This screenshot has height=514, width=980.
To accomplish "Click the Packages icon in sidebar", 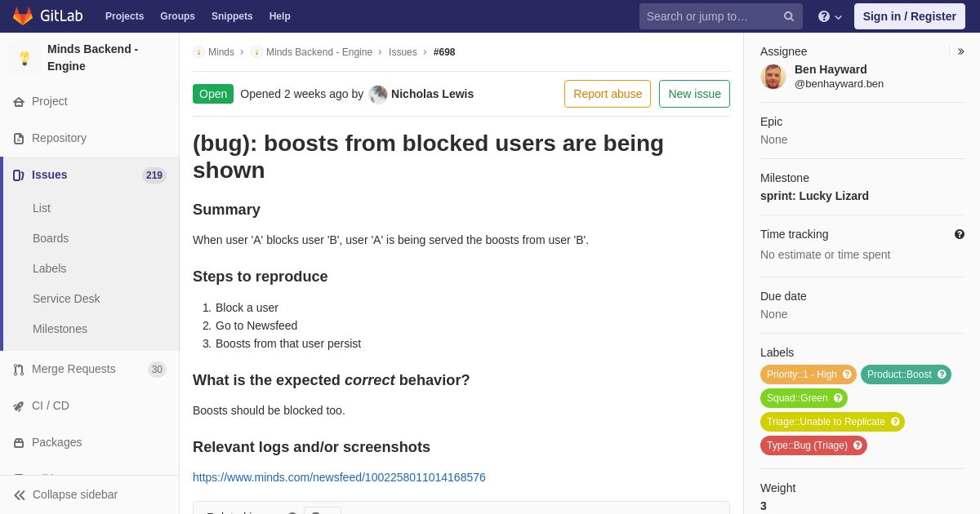I will (x=19, y=443).
